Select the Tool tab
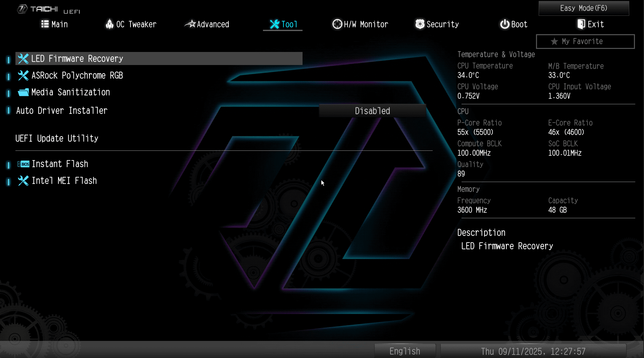The width and height of the screenshot is (644, 358). pyautogui.click(x=283, y=24)
